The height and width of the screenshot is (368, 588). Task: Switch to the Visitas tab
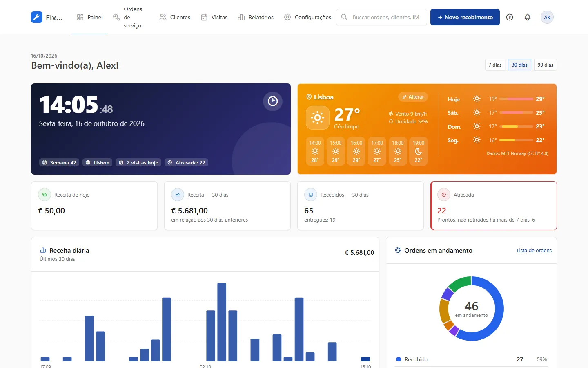[x=214, y=17]
